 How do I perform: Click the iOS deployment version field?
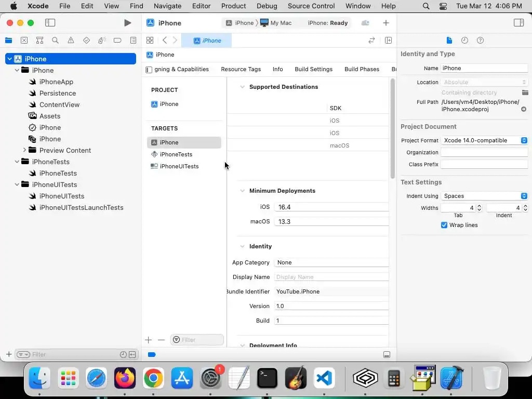(x=331, y=207)
